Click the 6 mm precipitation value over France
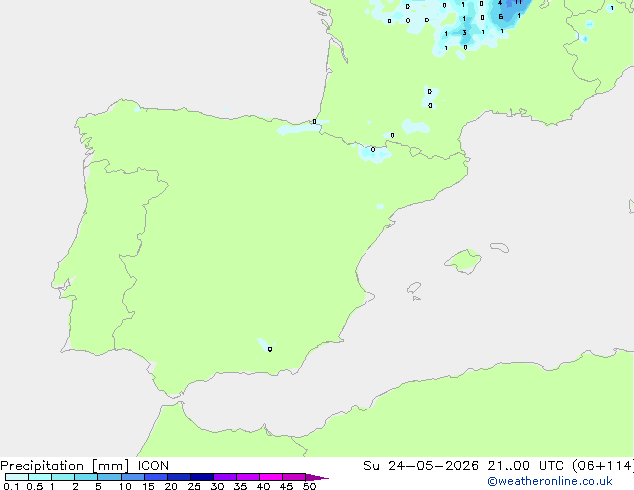The width and height of the screenshot is (634, 490). [501, 17]
